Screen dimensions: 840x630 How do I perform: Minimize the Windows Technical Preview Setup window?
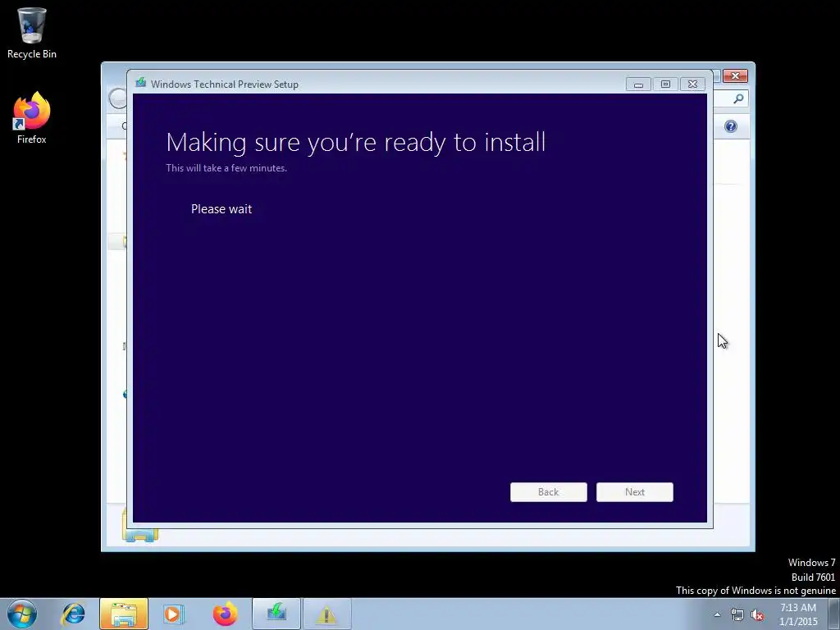(x=638, y=84)
